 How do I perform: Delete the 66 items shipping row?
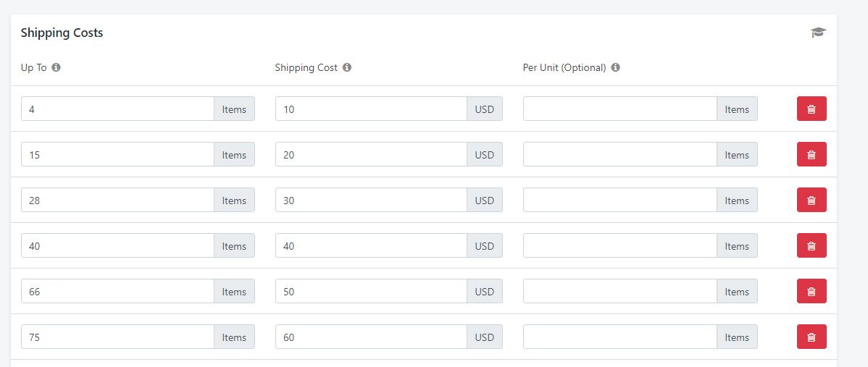pyautogui.click(x=811, y=292)
